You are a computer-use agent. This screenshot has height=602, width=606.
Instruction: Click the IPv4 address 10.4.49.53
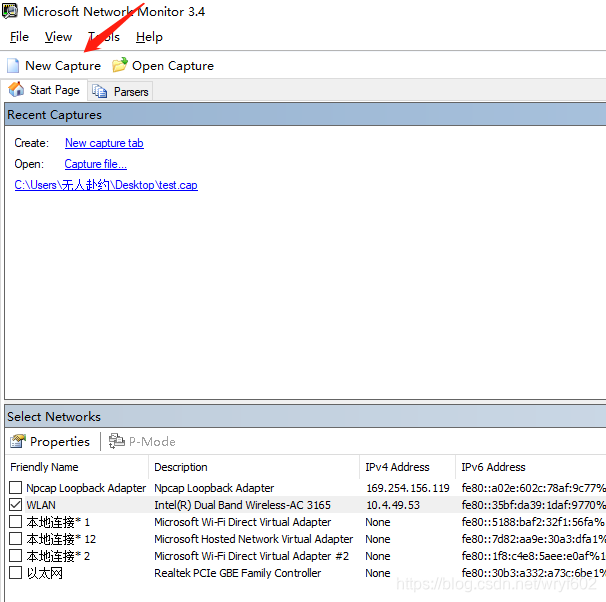coord(393,505)
